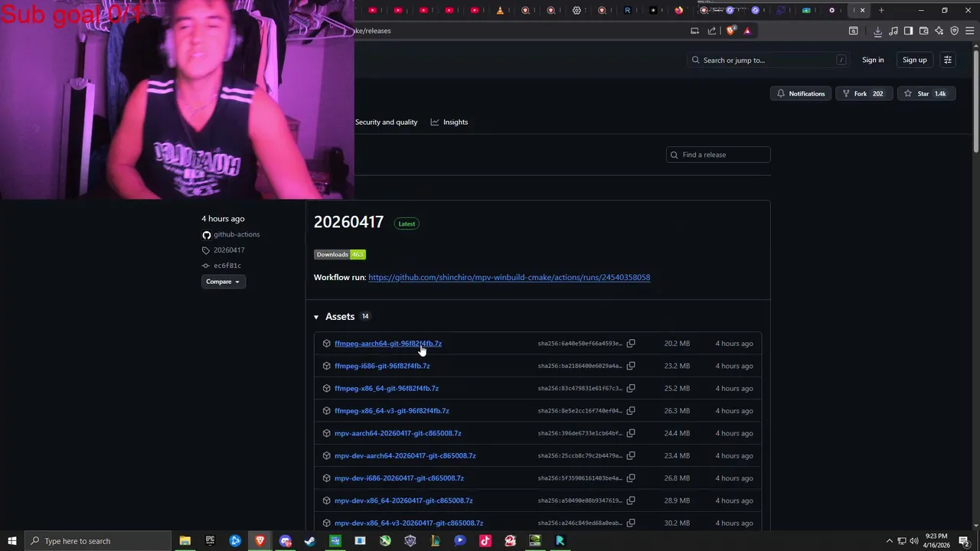This screenshot has width=980, height=551.
Task: Copy SHA256 of ffmpeg-x86_64-v3 asset
Action: 631,411
